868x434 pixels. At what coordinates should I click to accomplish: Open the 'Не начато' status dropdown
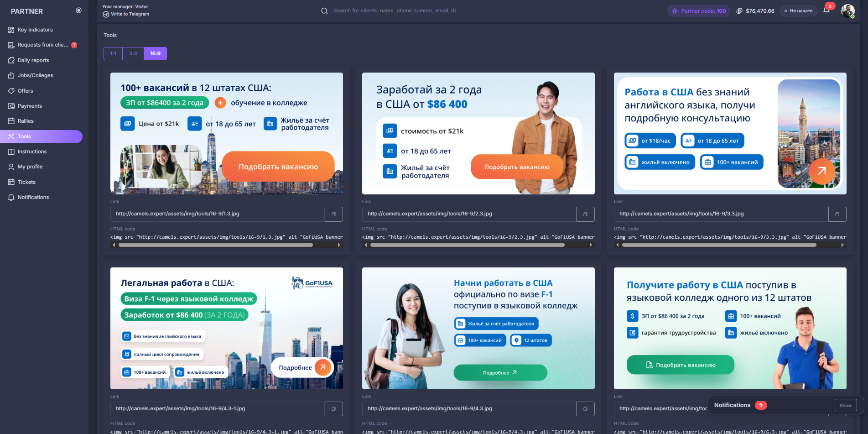[798, 11]
